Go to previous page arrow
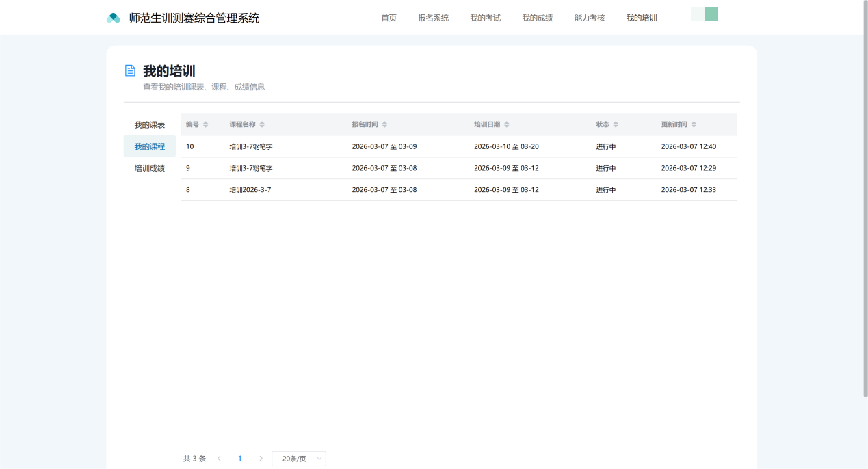The image size is (868, 469). tap(219, 459)
